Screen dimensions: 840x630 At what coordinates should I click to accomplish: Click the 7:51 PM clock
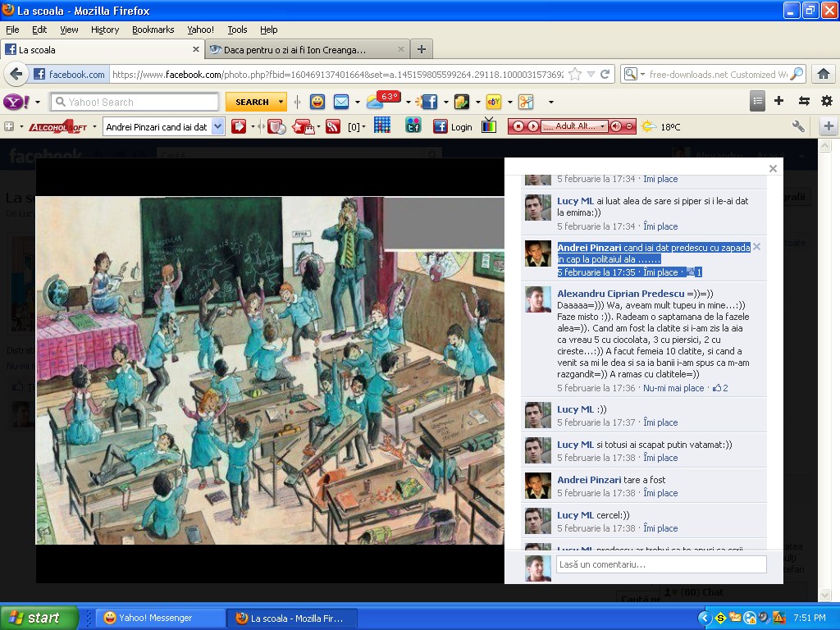pos(810,618)
